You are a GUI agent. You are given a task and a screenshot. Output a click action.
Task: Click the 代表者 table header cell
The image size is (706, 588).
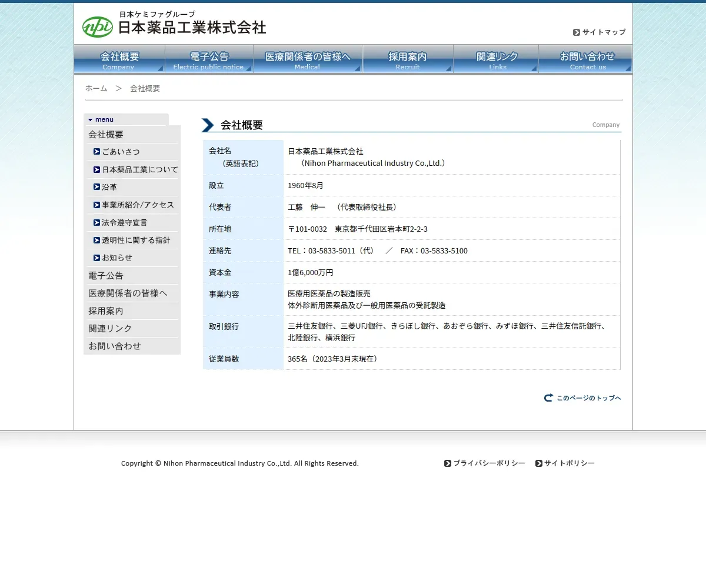pos(243,207)
